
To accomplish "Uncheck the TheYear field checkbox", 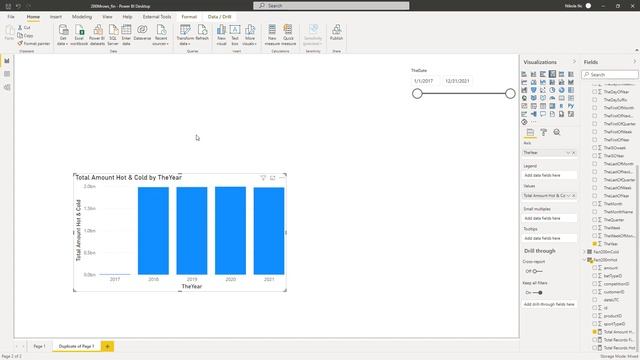I will [x=595, y=244].
